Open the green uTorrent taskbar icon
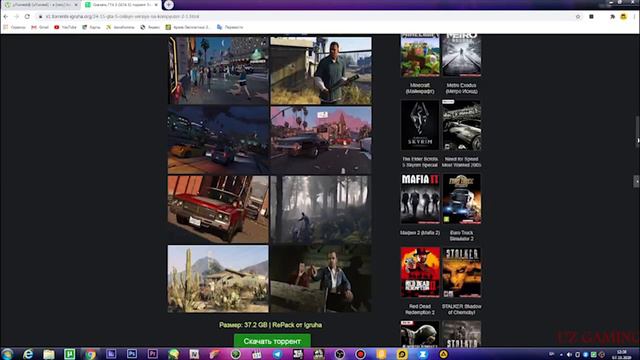This screenshot has height=360, width=640. tap(69, 354)
